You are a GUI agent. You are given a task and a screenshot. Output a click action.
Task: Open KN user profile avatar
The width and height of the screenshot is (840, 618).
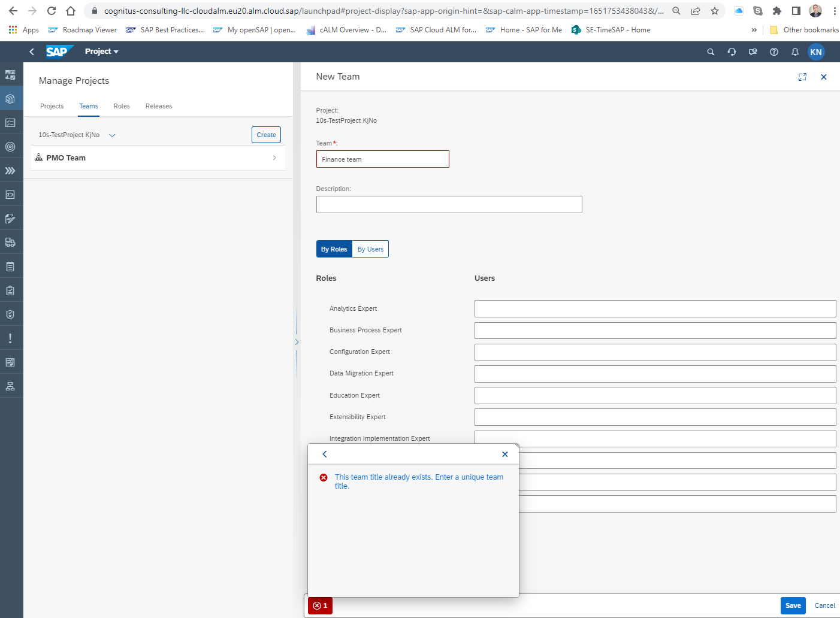click(x=816, y=52)
